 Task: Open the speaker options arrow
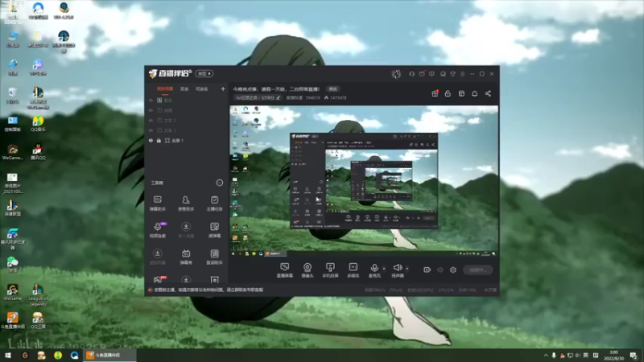(407, 269)
